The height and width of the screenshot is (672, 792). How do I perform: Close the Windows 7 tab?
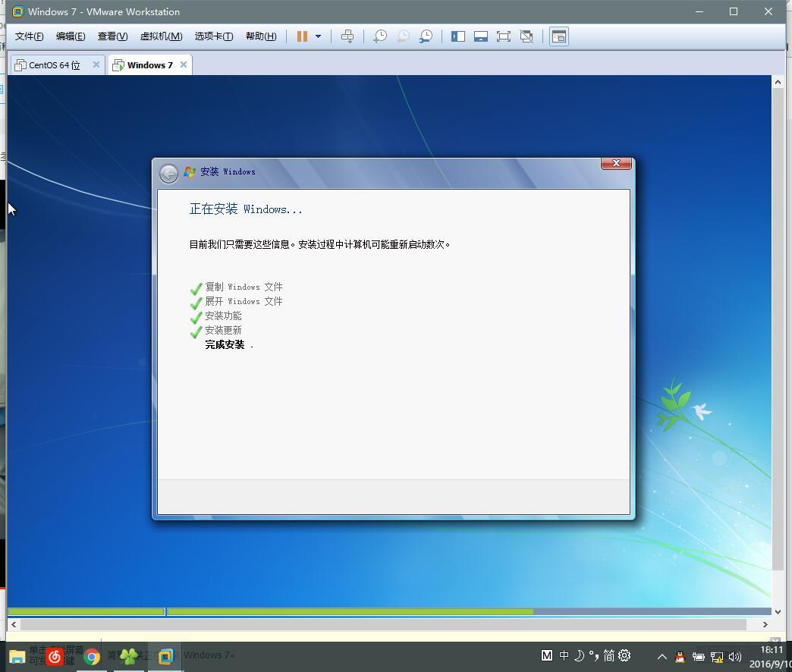[184, 64]
